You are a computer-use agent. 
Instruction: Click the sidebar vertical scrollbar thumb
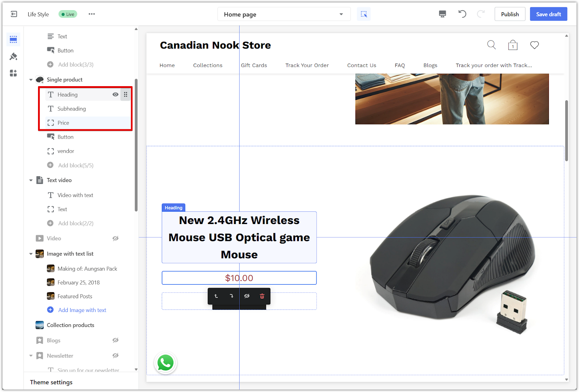(136, 145)
